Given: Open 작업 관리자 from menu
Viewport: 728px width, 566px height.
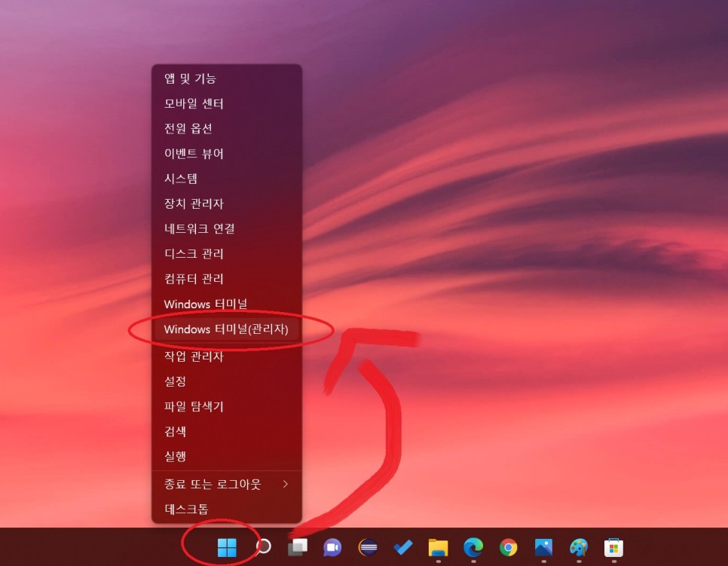Looking at the screenshot, I should [227, 356].
